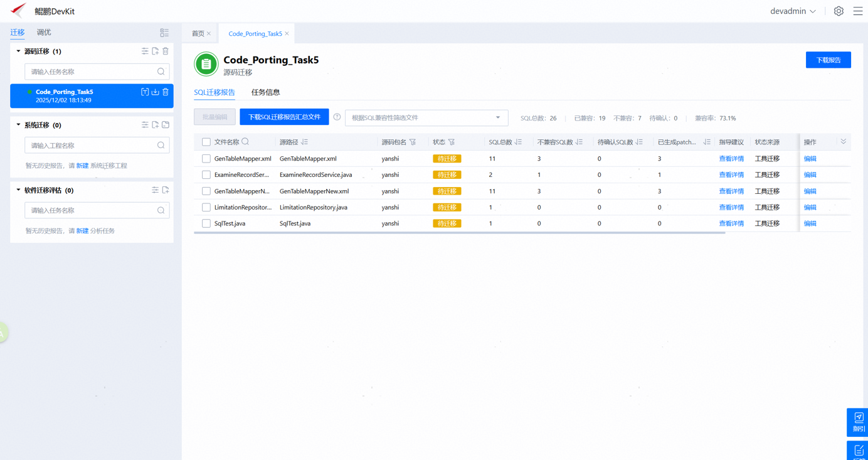Click the help icon next to download summary
868x460 pixels.
click(337, 117)
